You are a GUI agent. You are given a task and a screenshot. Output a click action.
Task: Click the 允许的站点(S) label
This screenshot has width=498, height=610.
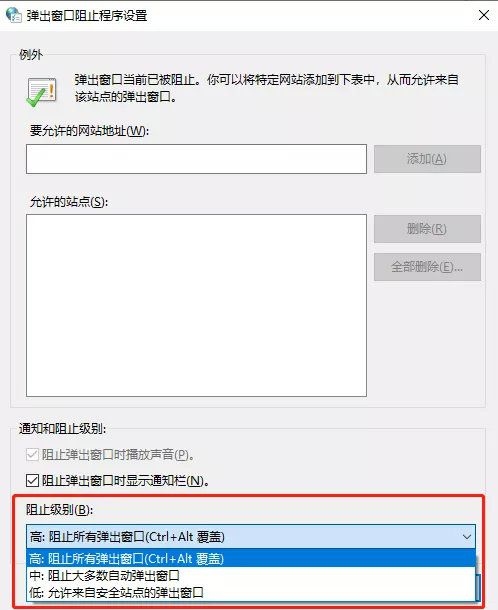[69, 202]
